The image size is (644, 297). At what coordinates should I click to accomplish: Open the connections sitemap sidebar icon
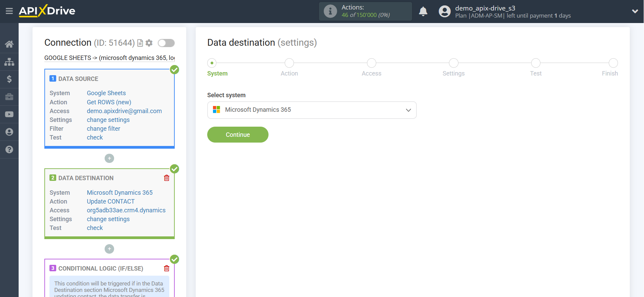click(x=9, y=62)
